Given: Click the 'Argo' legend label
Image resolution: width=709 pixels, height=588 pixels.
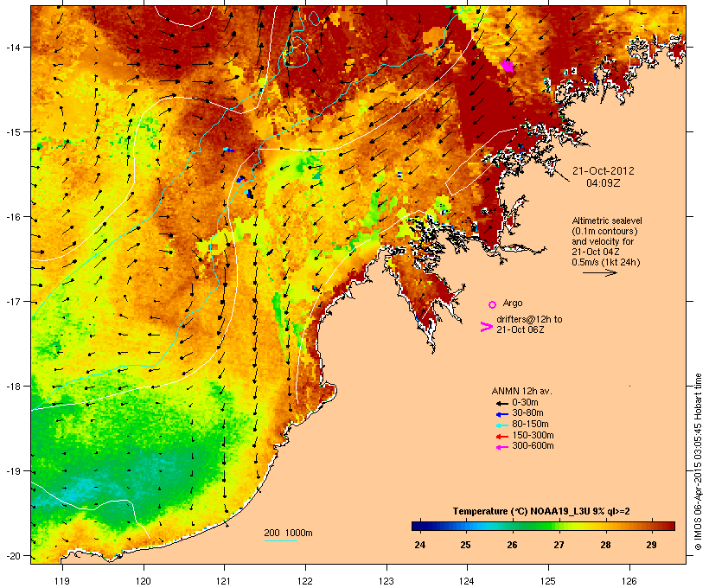Looking at the screenshot, I should click(513, 303).
